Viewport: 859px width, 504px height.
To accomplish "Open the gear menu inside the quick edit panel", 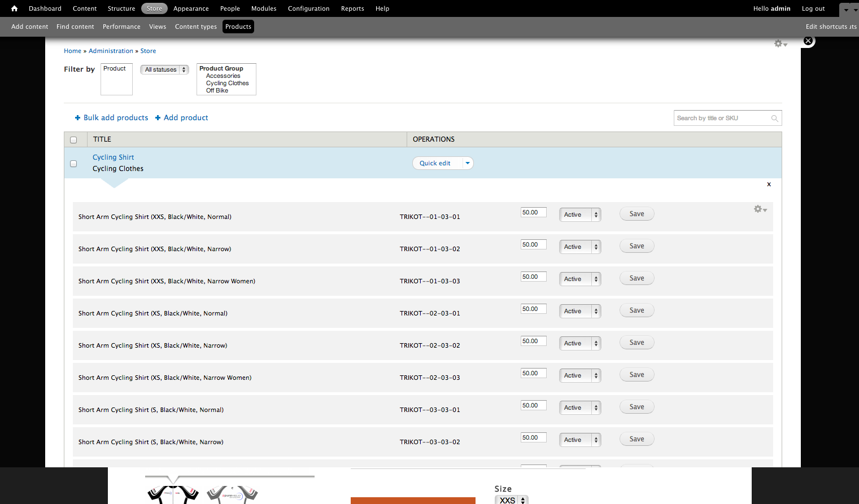I will pyautogui.click(x=757, y=208).
